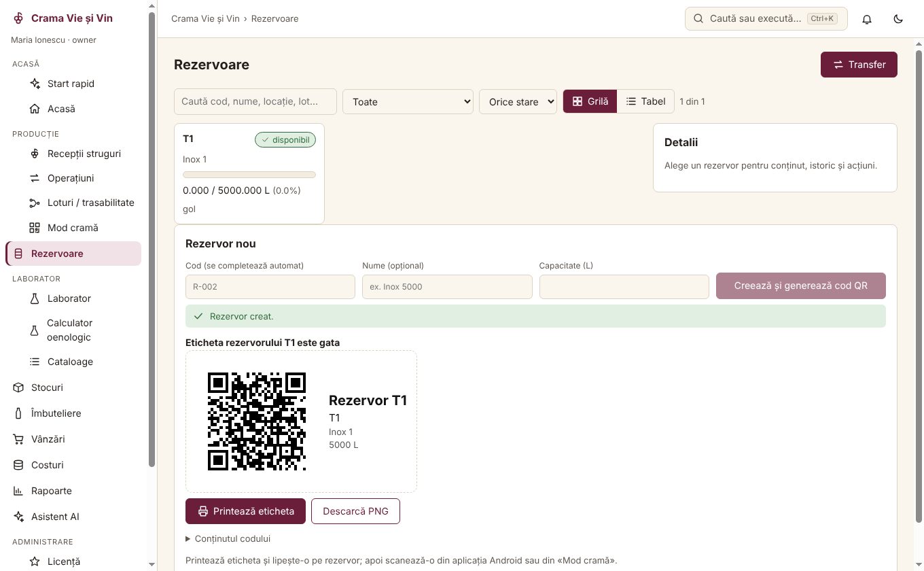Screen dimensions: 924x571
Task: Click the flask icon beside Calculator oenologic
Action: [35, 330]
